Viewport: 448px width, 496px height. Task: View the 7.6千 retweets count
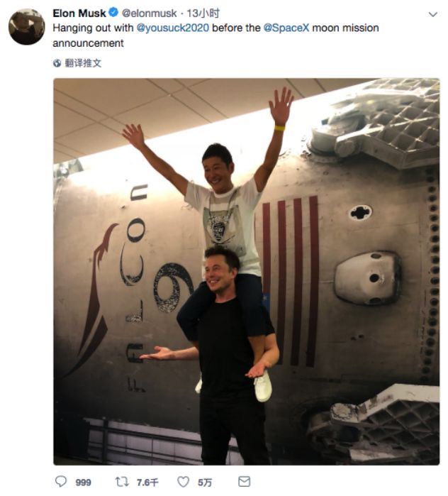pos(147,483)
